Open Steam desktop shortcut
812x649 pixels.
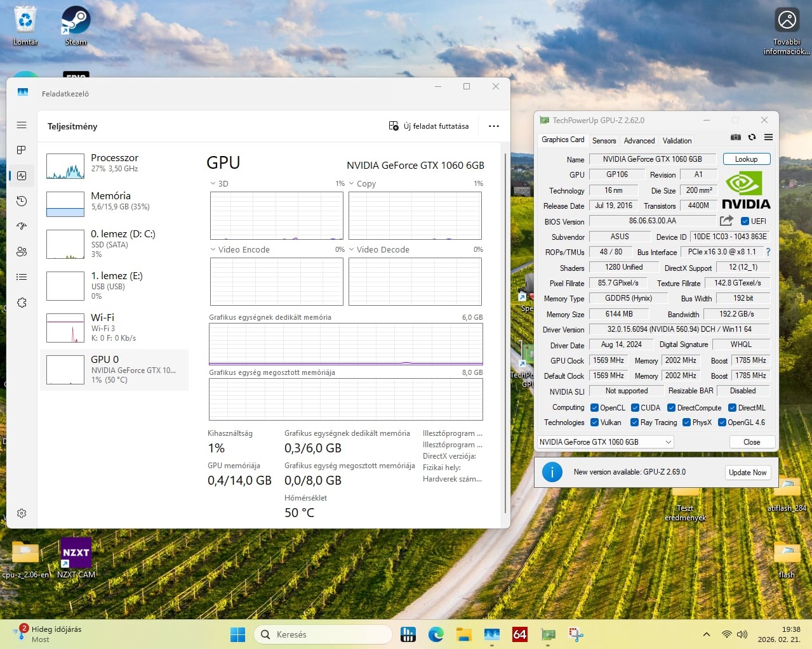pyautogui.click(x=76, y=25)
